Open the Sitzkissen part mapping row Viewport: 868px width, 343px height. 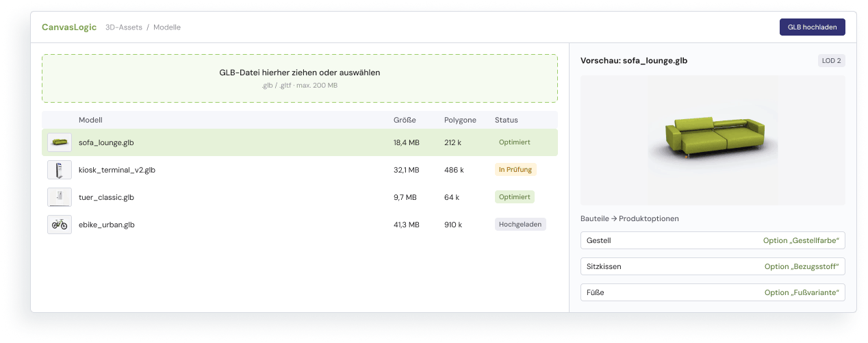coord(713,267)
